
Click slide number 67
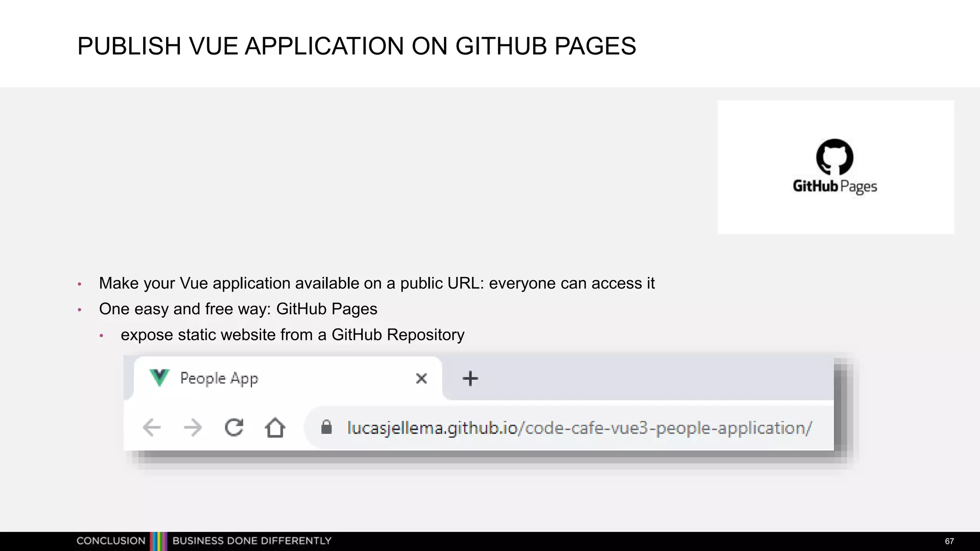tap(949, 541)
